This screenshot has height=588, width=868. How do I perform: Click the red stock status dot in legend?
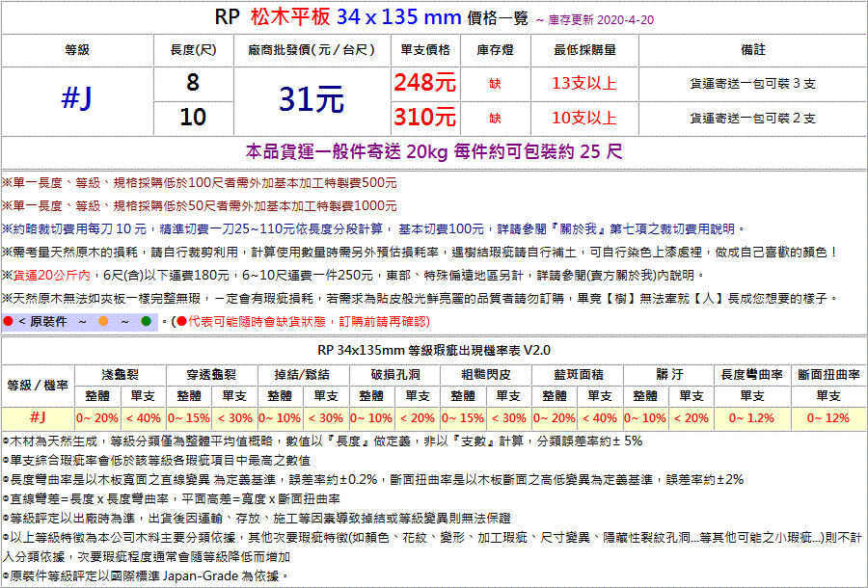[8, 321]
